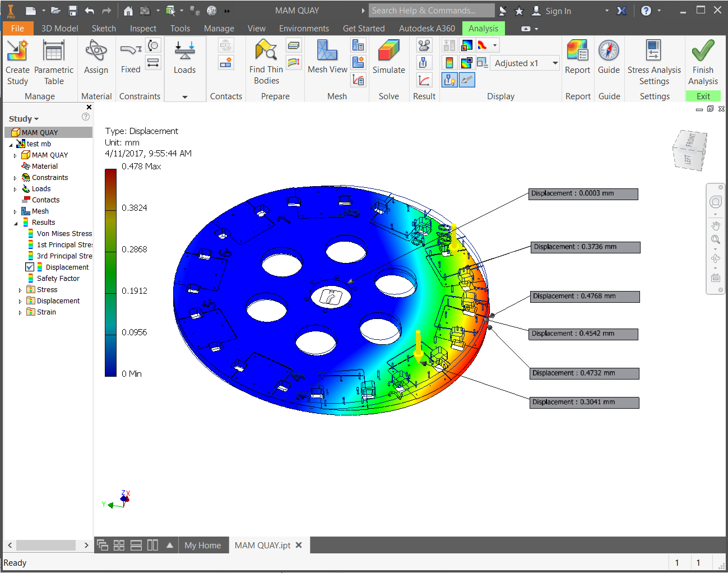Open the Parametric Table tool
Screen dimensions: 728x573
pyautogui.click(x=54, y=51)
